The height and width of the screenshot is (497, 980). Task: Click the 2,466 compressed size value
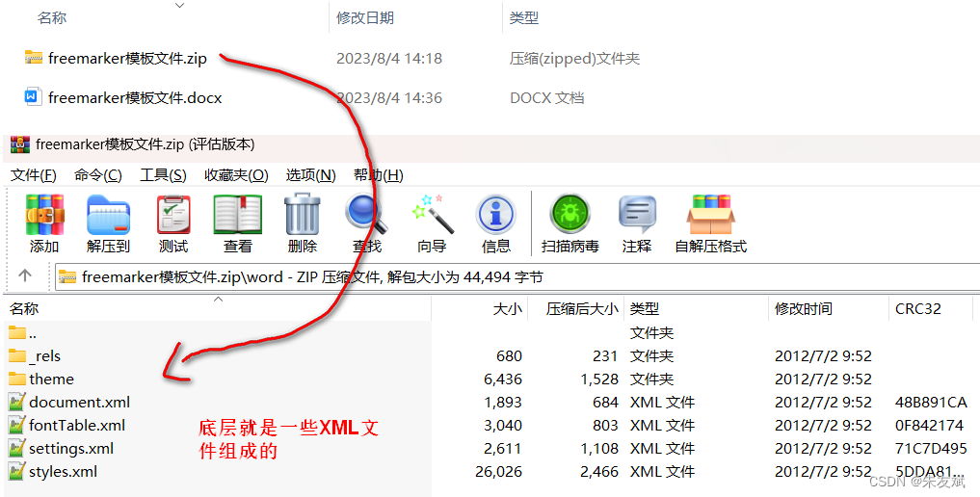[599, 471]
